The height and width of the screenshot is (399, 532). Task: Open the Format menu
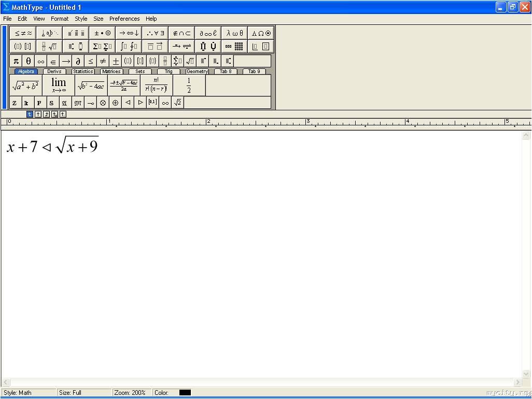(x=60, y=19)
